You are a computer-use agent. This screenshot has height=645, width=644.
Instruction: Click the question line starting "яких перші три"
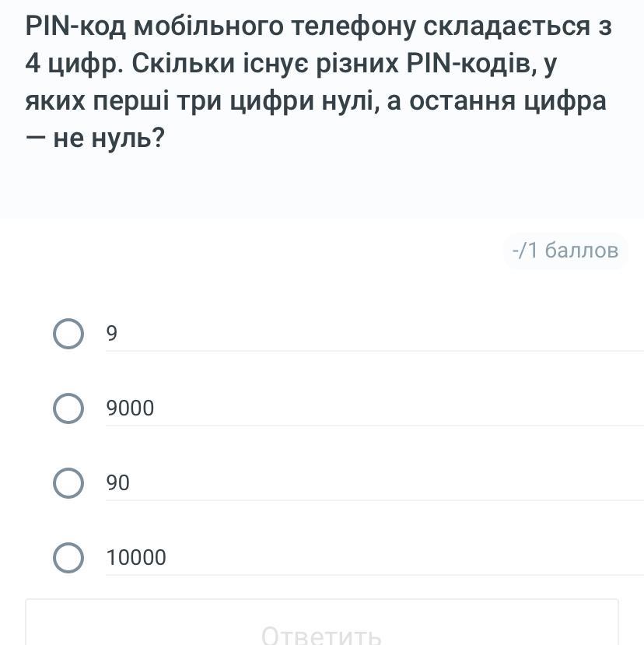[315, 101]
